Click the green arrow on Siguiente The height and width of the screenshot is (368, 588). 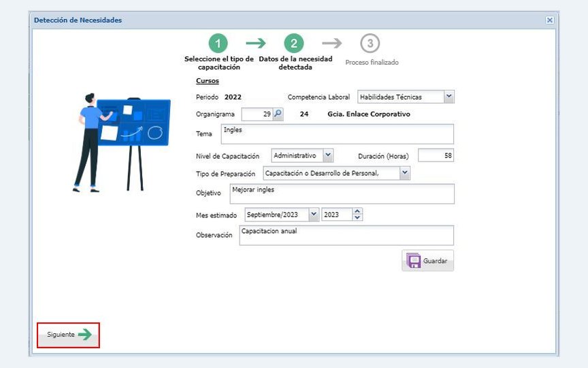(85, 334)
